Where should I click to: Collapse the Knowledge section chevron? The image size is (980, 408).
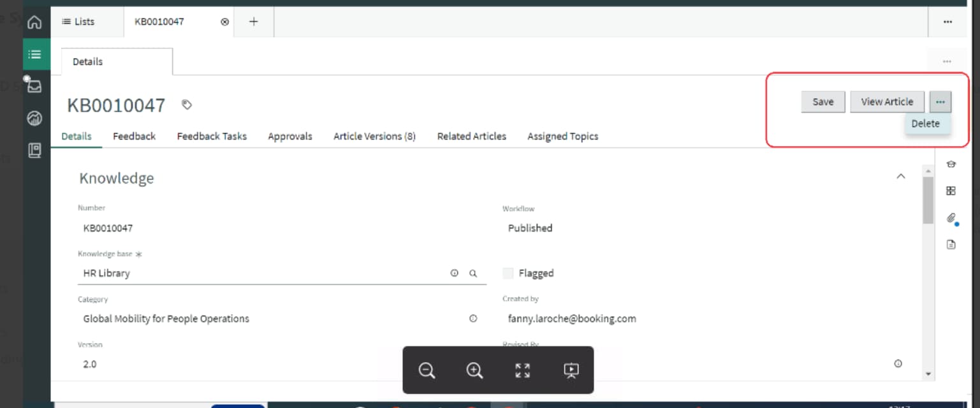click(x=901, y=176)
